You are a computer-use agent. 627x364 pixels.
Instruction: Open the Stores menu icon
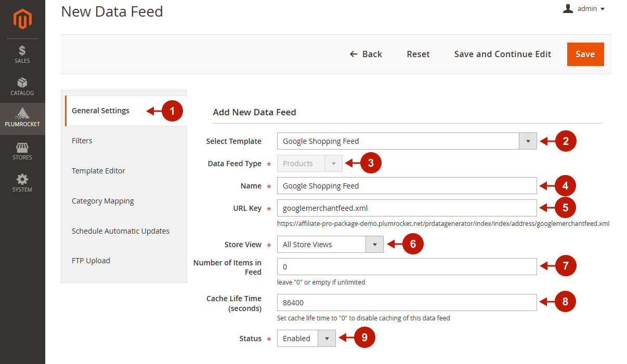pos(22,151)
